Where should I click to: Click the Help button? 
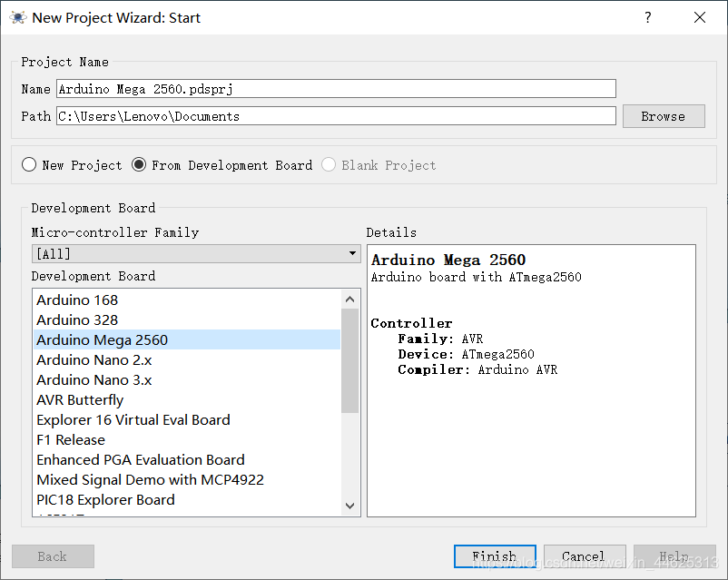674,556
